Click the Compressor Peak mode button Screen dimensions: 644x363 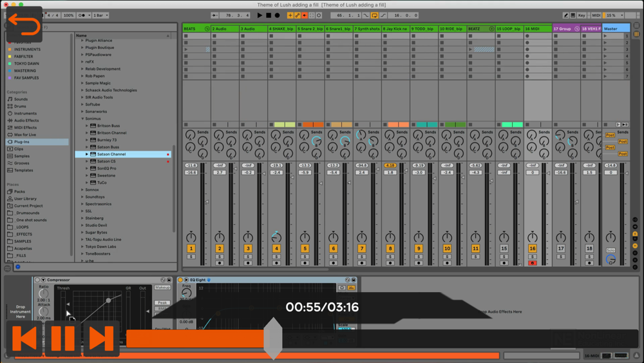coord(162,302)
